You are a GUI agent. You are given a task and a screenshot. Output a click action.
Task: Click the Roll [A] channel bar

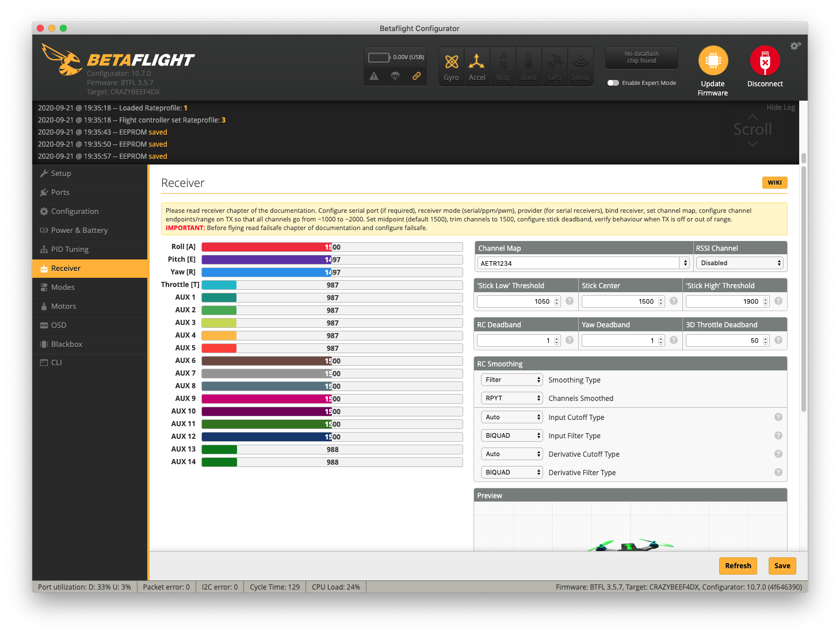[332, 247]
